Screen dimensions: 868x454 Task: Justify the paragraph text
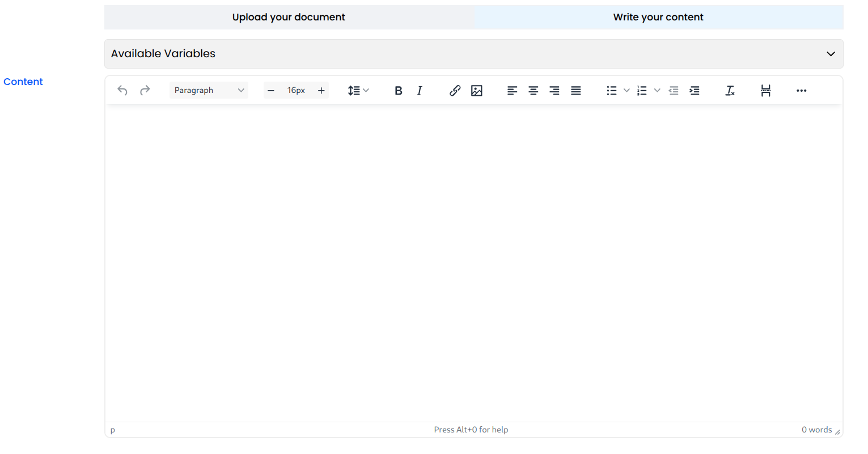[x=575, y=90]
